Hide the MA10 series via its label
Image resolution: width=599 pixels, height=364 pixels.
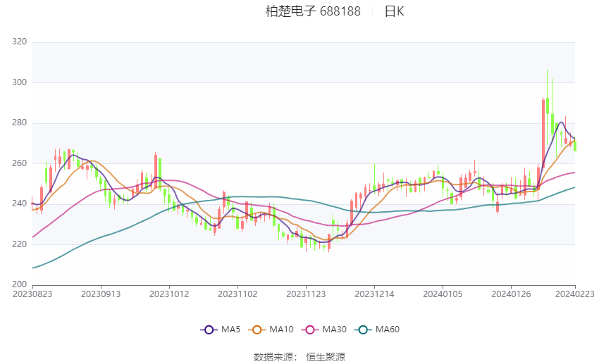[282, 330]
